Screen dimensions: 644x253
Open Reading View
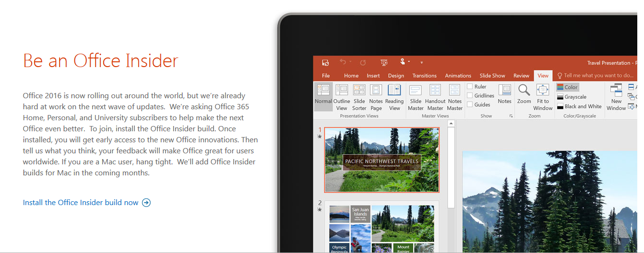[394, 97]
